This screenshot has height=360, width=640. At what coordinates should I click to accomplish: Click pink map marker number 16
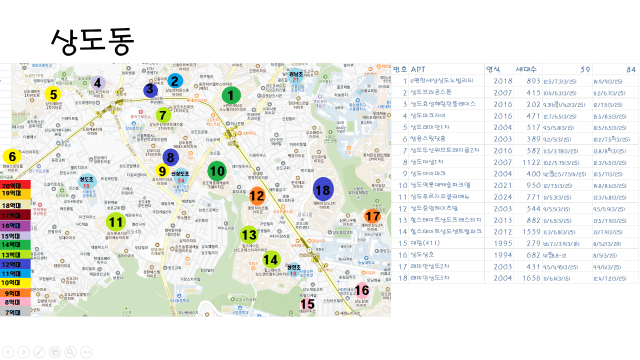coord(362,291)
